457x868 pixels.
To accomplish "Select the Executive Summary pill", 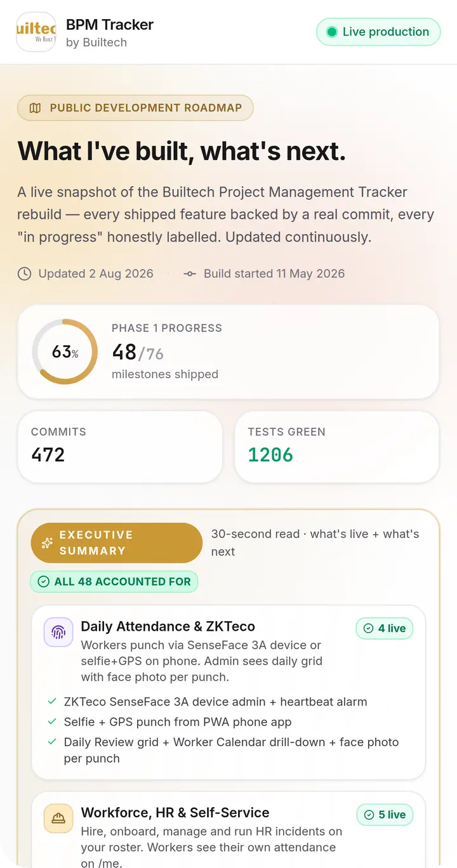I will tap(117, 543).
